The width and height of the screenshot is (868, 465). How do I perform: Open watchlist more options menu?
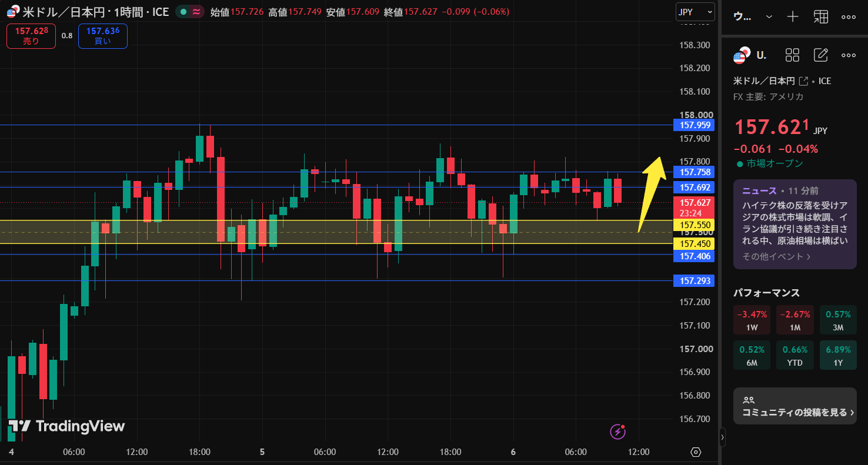[848, 17]
